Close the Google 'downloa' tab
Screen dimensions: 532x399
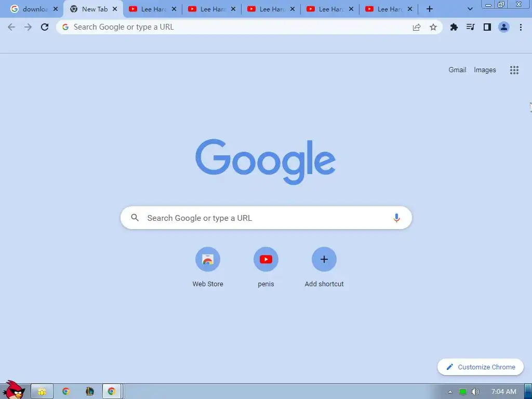tap(56, 9)
